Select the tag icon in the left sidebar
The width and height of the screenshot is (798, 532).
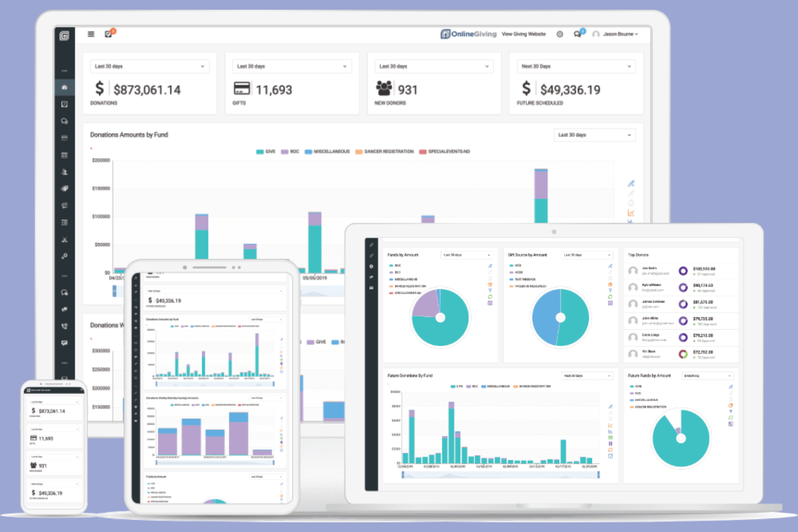65,189
